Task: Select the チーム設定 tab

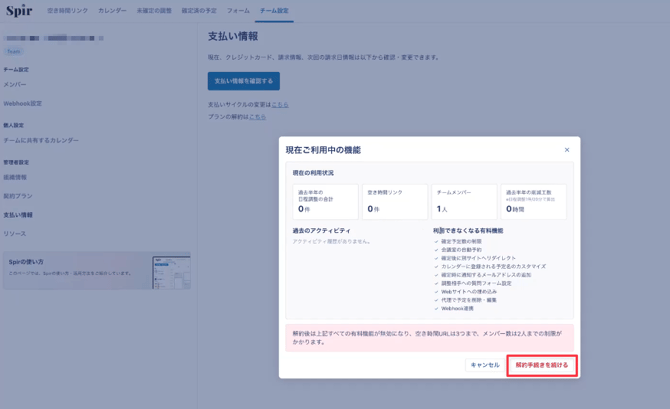Action: [274, 11]
